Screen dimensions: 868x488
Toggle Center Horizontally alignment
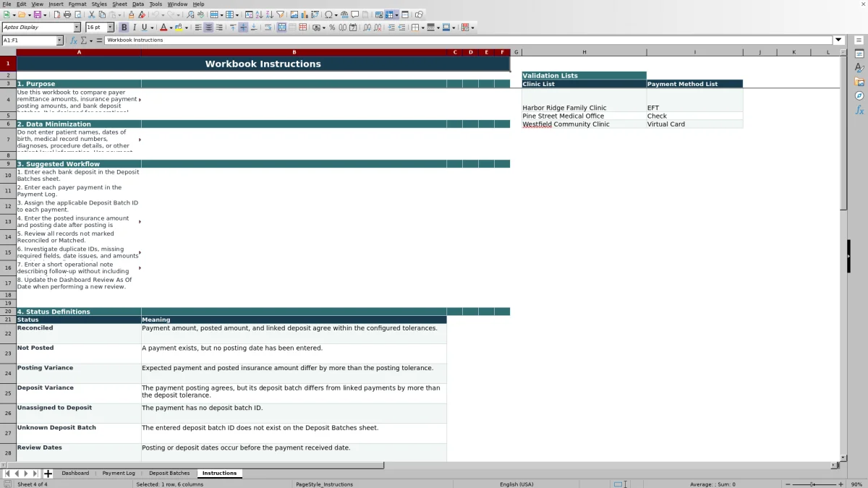click(208, 27)
